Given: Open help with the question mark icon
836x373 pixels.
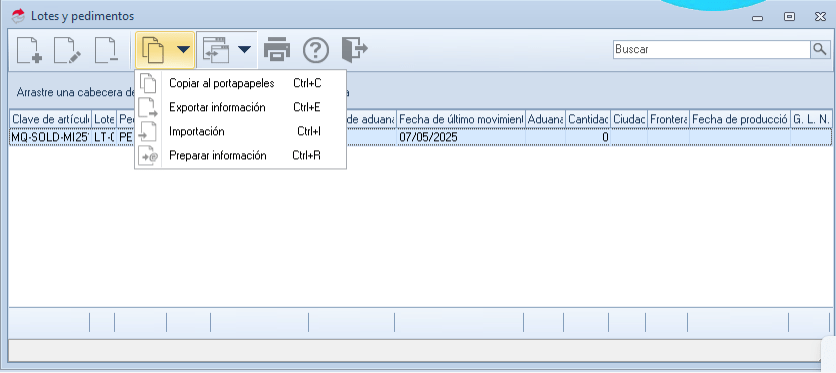Looking at the screenshot, I should (x=316, y=50).
